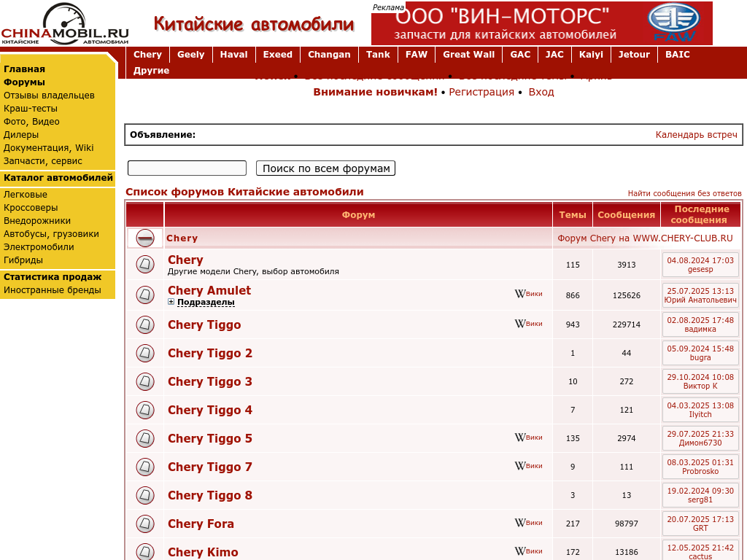This screenshot has width=747, height=560.
Task: Click forum status icon beside Chery Tiggo 8
Action: tap(145, 495)
